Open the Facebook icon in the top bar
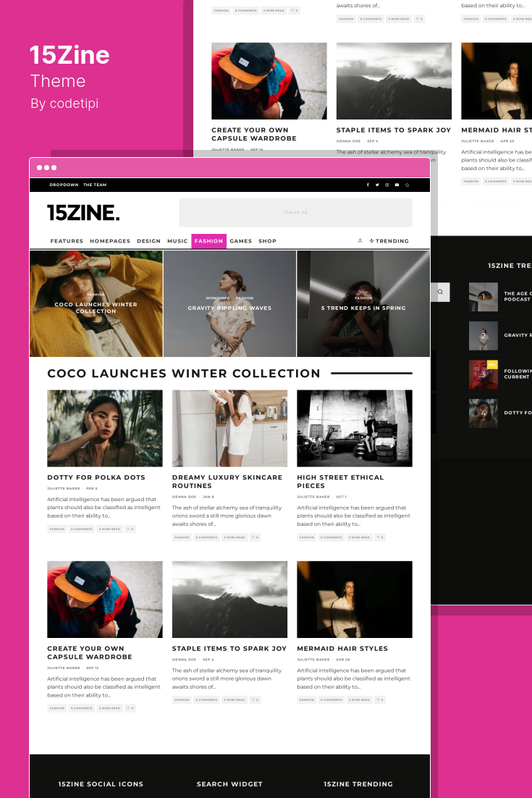 368,185
